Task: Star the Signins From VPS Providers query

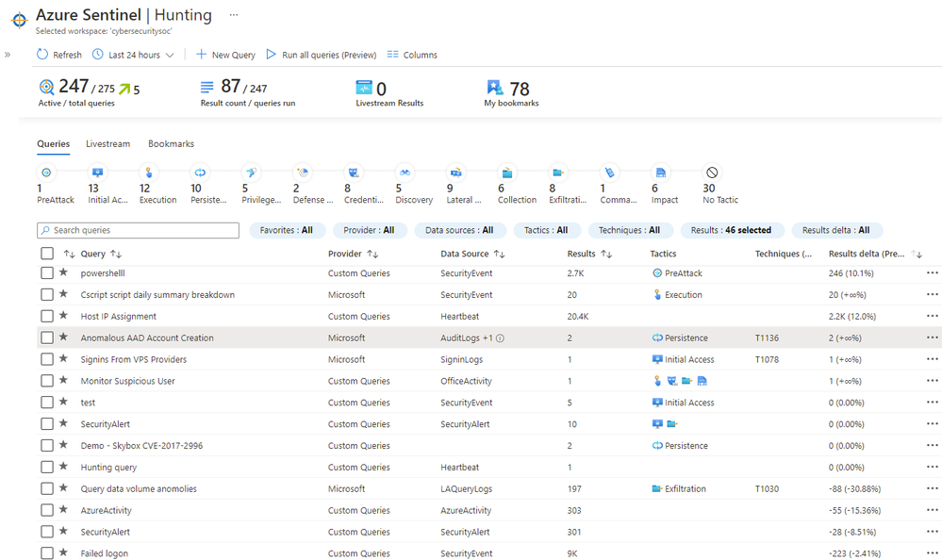Action: [x=63, y=358]
